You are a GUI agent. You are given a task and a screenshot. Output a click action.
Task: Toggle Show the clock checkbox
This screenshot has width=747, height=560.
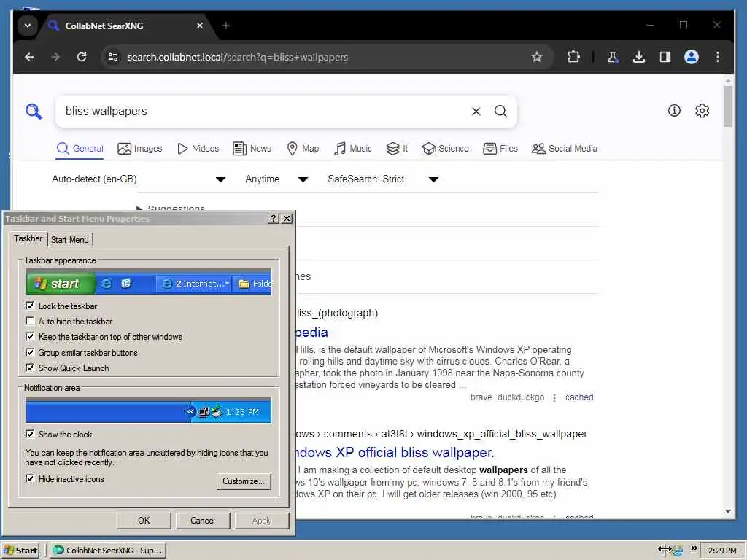coord(30,434)
